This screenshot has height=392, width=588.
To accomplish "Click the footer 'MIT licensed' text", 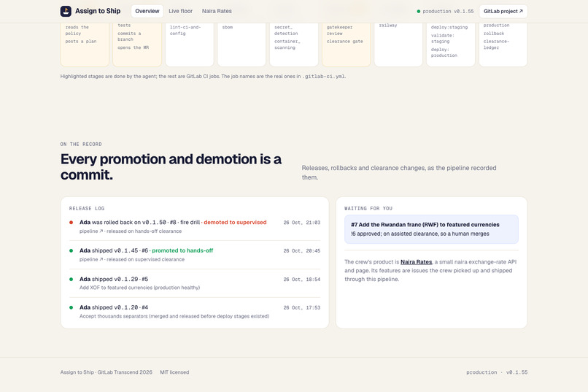I will click(x=174, y=372).
